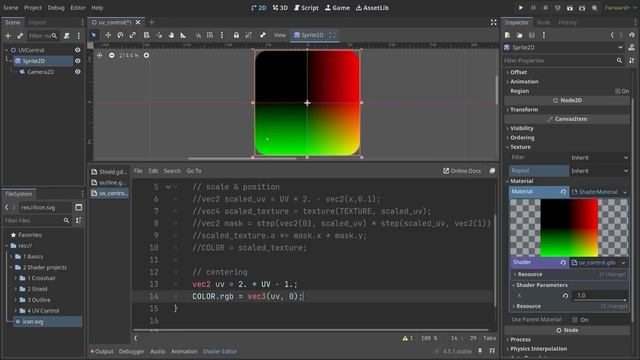Collapse the Shader Parameters section

(542, 285)
